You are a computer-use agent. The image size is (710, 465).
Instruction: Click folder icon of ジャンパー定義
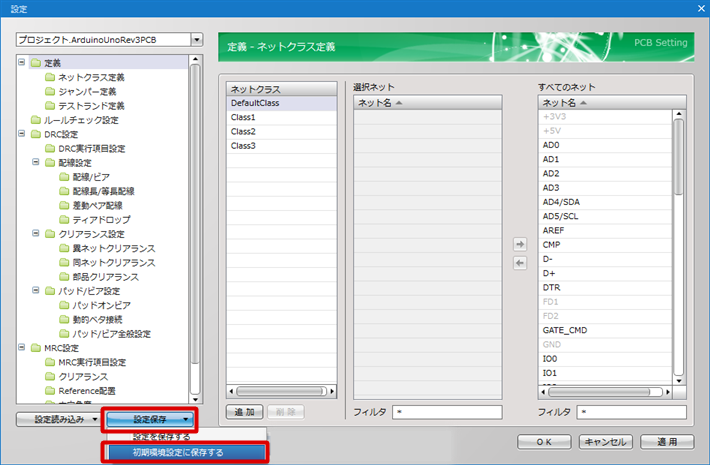50,91
